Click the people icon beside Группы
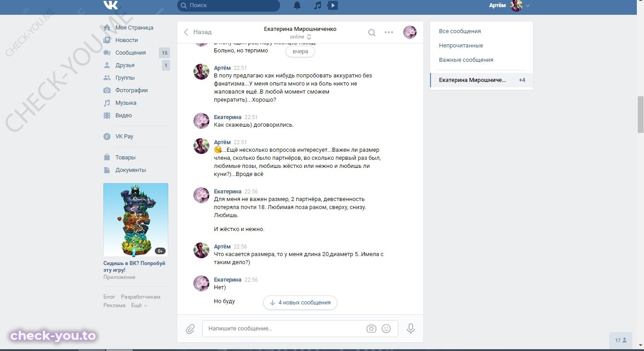Viewport: 644px width, 351px height. click(x=107, y=78)
